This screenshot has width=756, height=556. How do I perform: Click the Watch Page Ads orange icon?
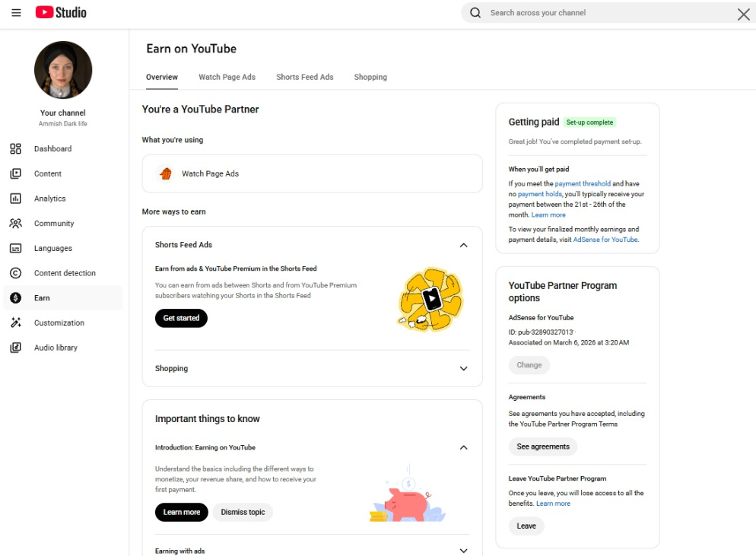pos(166,173)
